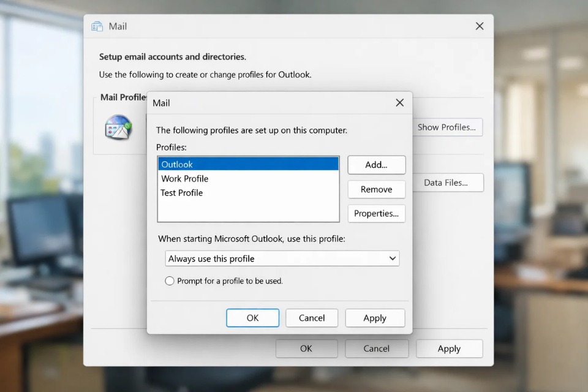Screen dimensions: 588x392
Task: Cancel the inner Mail profiles dialog
Action: [312, 318]
